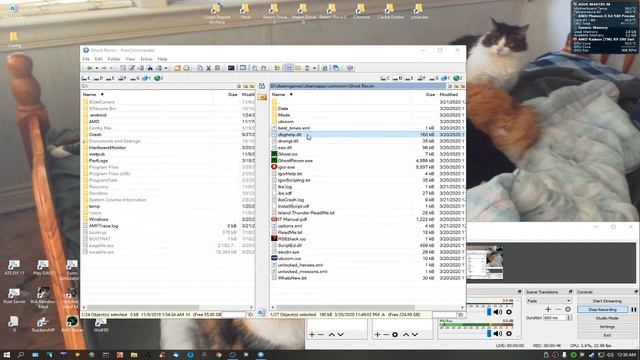The height and width of the screenshot is (360, 640).
Task: Adjust the OBS transition Duration spinner
Action: [569, 318]
